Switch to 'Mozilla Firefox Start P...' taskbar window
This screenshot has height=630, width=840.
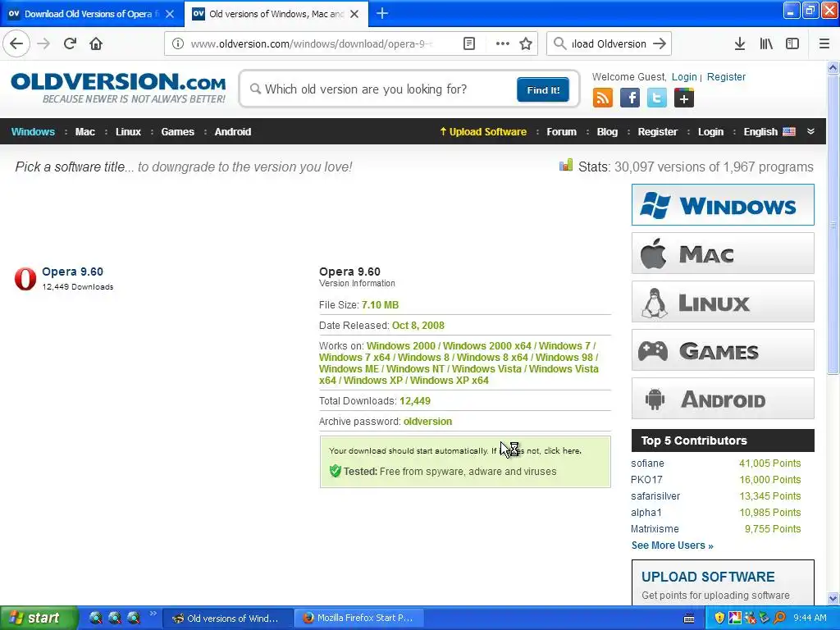coord(358,618)
